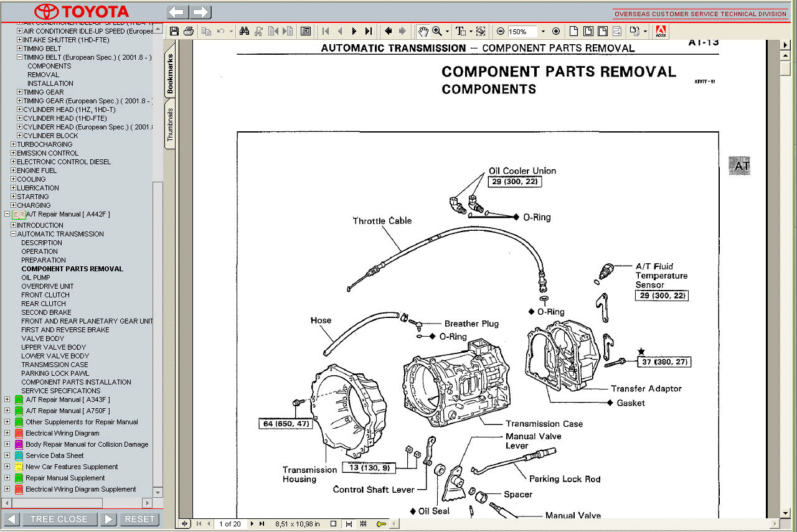Open the Rotate View dropdown arrow
Image resolution: width=797 pixels, height=532 pixels.
click(x=645, y=31)
